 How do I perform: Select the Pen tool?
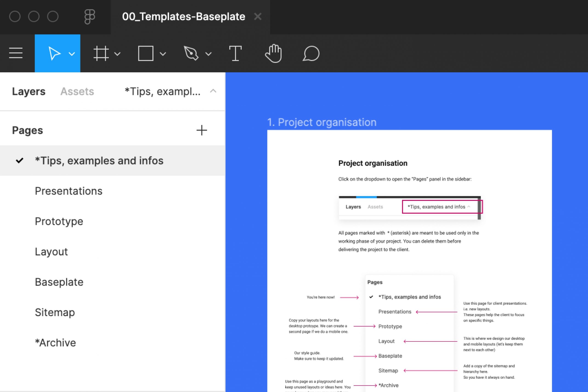191,53
